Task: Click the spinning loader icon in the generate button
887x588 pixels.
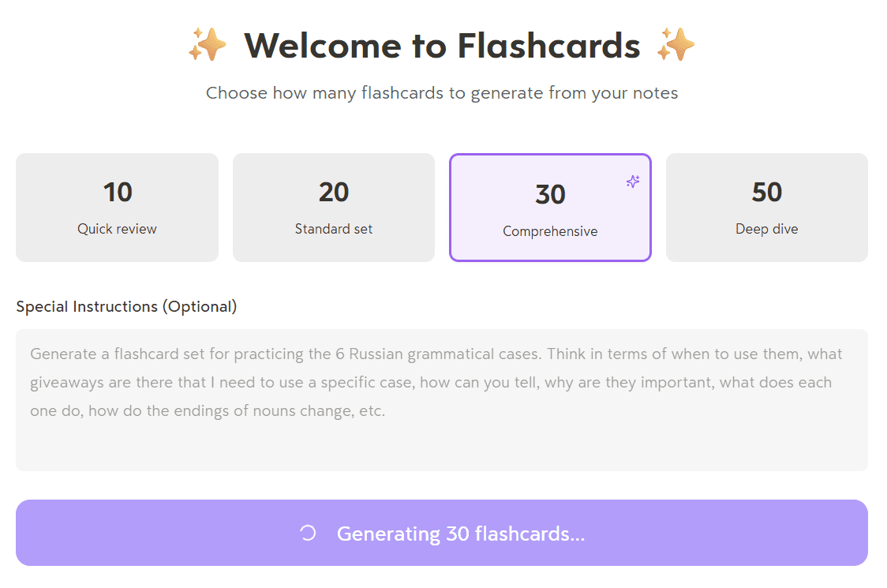Action: pyautogui.click(x=309, y=534)
